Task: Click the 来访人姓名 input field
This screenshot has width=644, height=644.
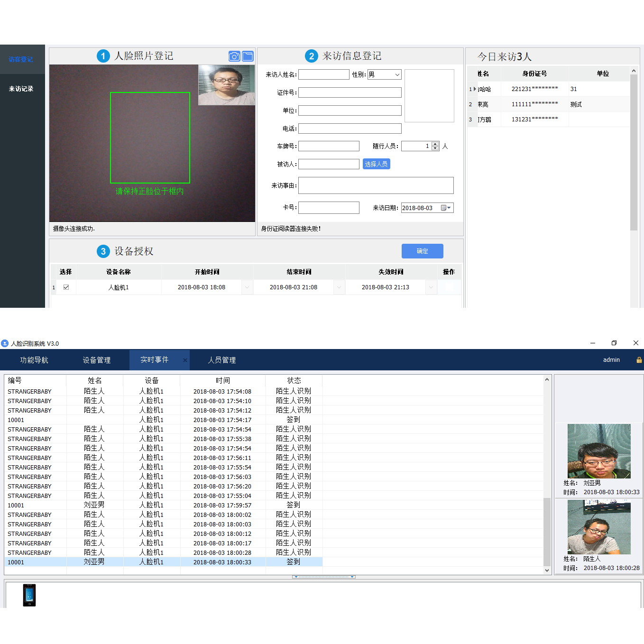Action: click(x=323, y=74)
